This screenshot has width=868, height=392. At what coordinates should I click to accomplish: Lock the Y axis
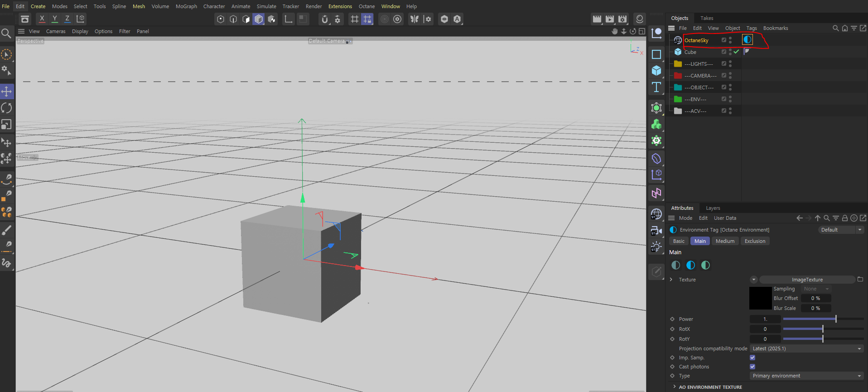55,19
